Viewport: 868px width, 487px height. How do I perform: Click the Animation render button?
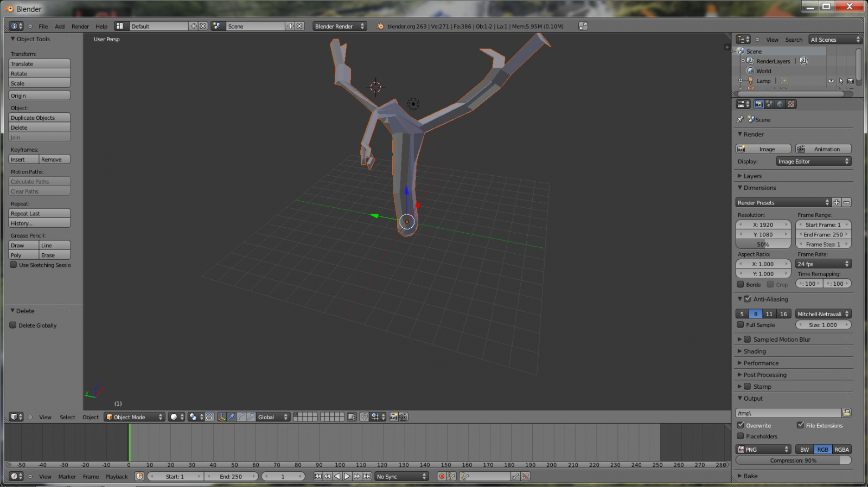click(824, 149)
